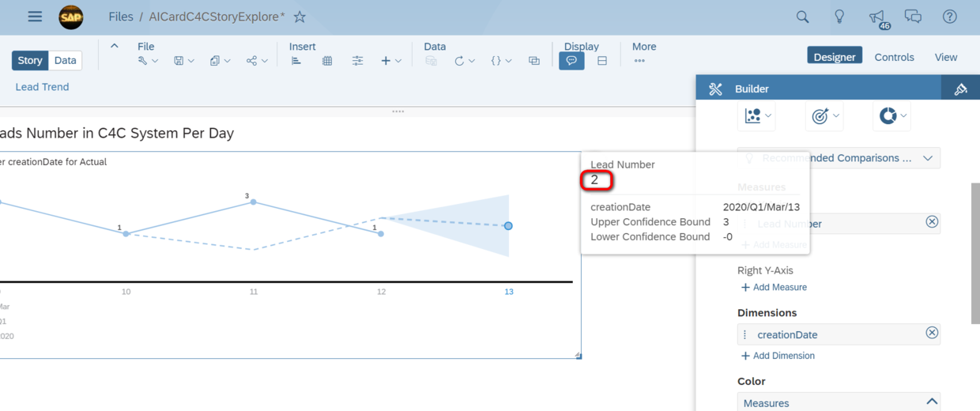This screenshot has width=980, height=411.
Task: Switch to the Styling paintbrush panel
Action: pyautogui.click(x=961, y=89)
